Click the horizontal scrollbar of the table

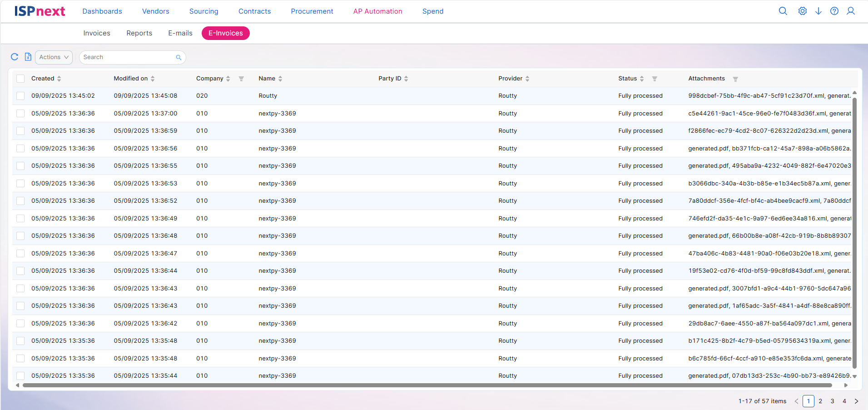[427, 385]
